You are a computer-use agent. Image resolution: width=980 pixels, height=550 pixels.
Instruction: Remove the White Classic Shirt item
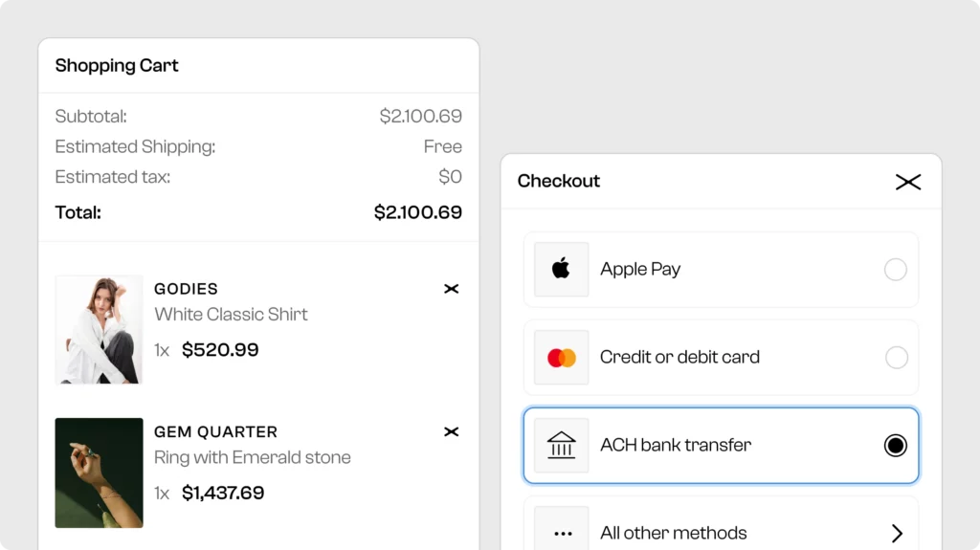click(452, 289)
